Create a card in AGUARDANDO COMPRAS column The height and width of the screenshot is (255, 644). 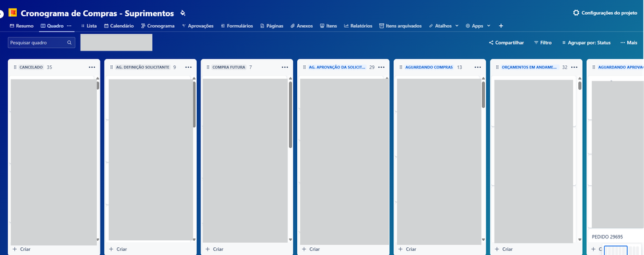pos(407,249)
